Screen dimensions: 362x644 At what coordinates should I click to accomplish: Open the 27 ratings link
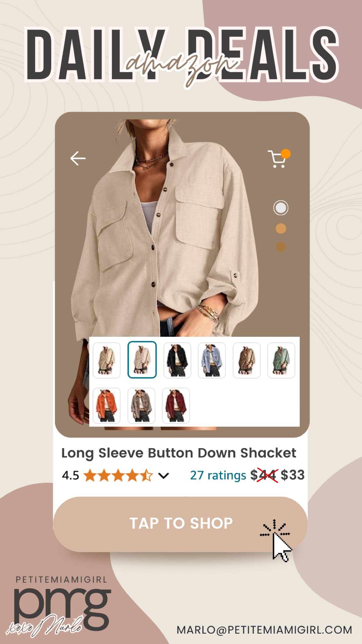pos(218,475)
